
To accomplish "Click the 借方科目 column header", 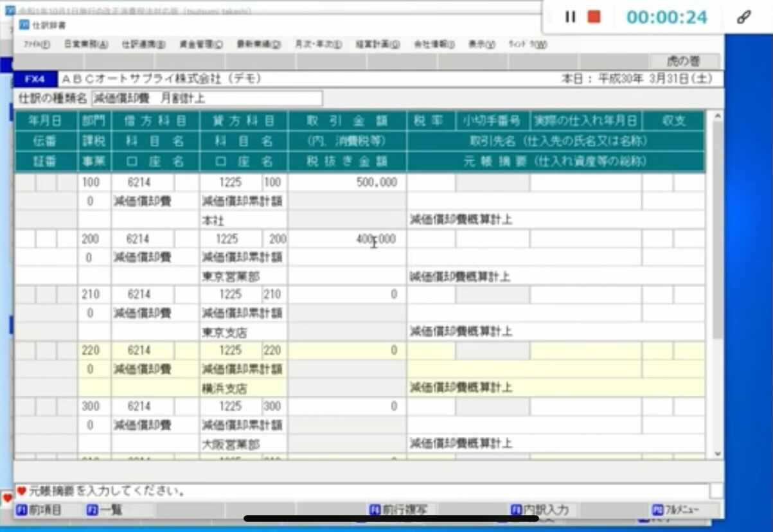I will 155,121.
